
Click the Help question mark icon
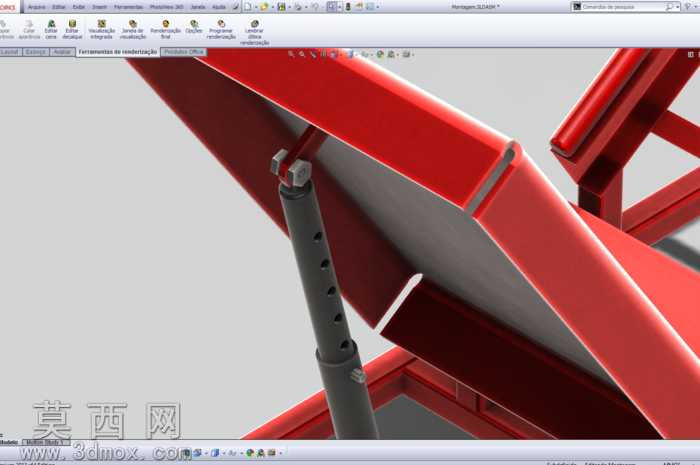(x=688, y=7)
